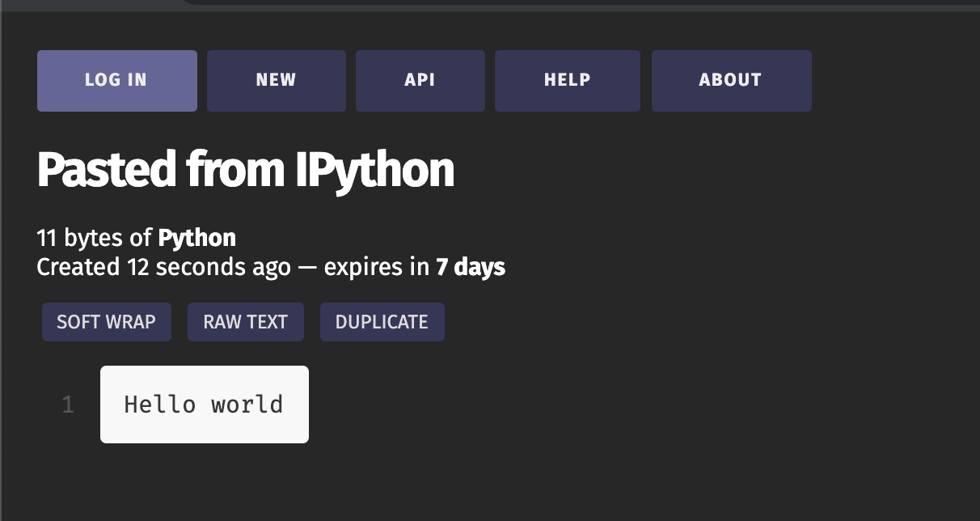The width and height of the screenshot is (980, 521).
Task: Click the 'Pasted from IPython' title
Action: pos(245,169)
